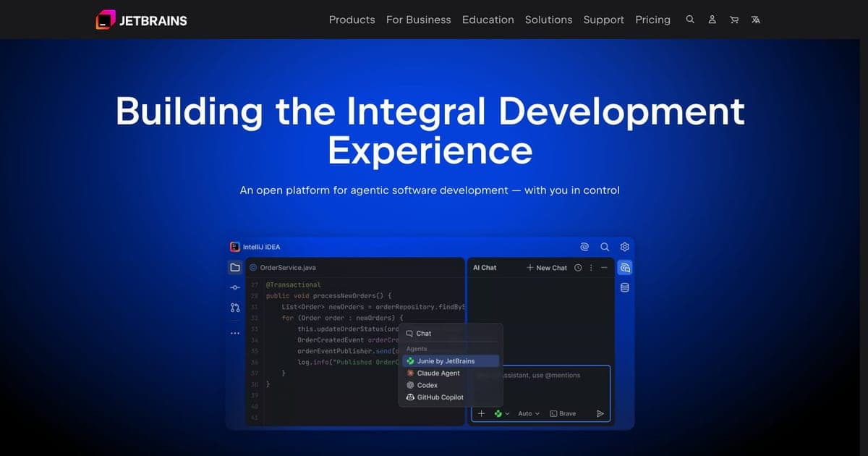Click the processNewOrders method declaration line
This screenshot has width=868, height=456.
[328, 295]
